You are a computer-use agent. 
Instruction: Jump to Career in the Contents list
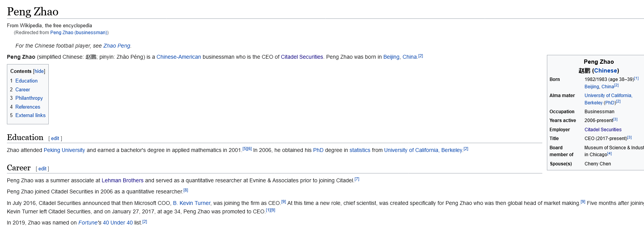(23, 90)
